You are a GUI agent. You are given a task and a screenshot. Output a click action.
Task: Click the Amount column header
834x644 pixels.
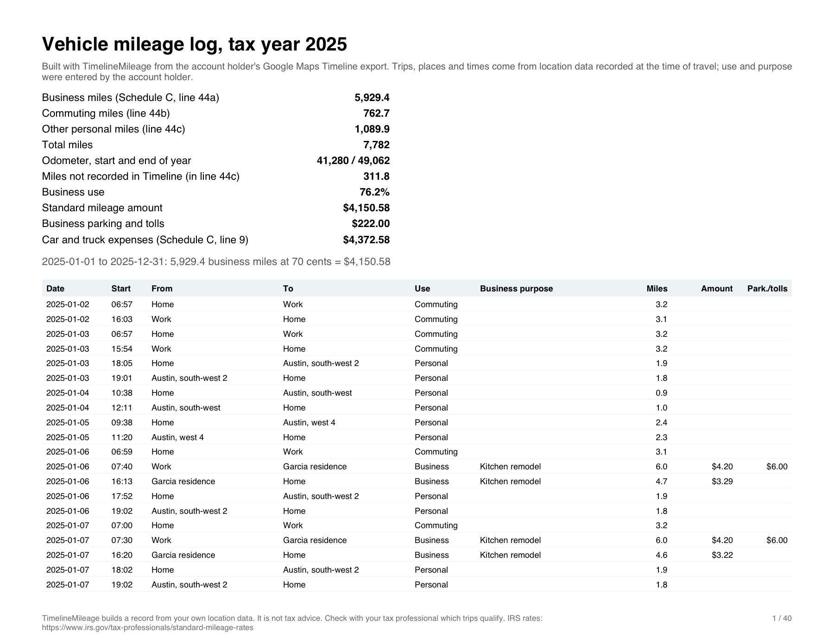coord(717,289)
